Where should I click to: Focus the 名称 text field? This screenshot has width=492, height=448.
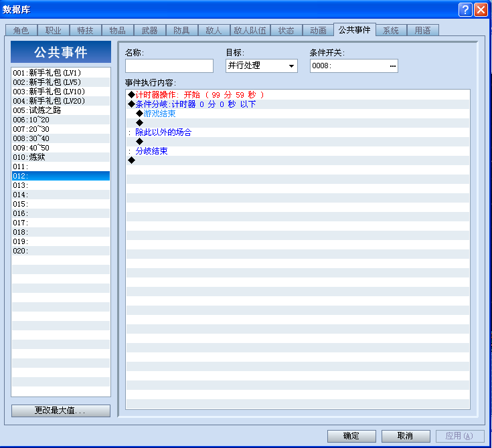pyautogui.click(x=169, y=66)
